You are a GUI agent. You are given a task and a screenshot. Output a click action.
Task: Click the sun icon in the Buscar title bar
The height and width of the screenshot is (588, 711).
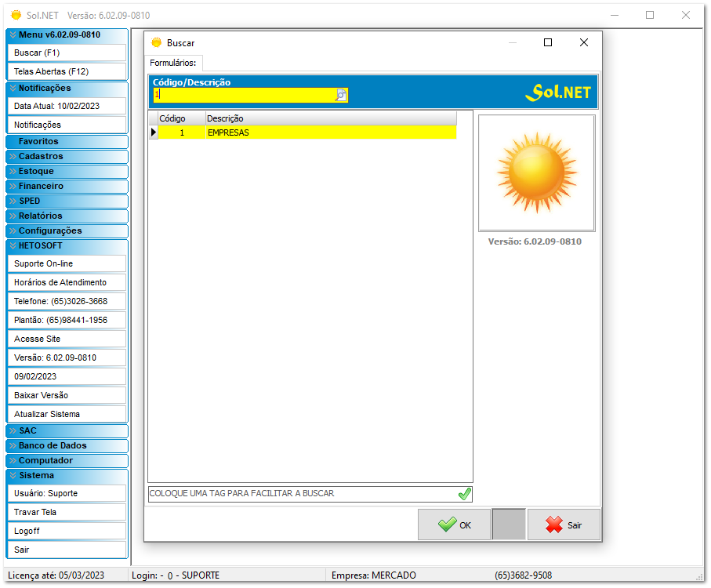(x=156, y=43)
